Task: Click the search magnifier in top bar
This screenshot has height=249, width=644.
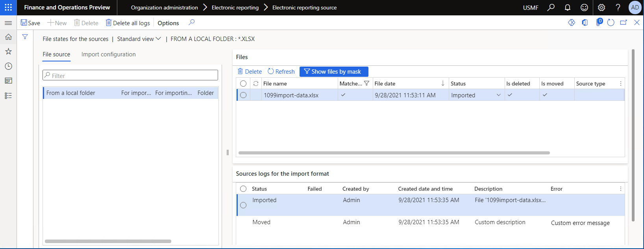Action: [x=551, y=7]
